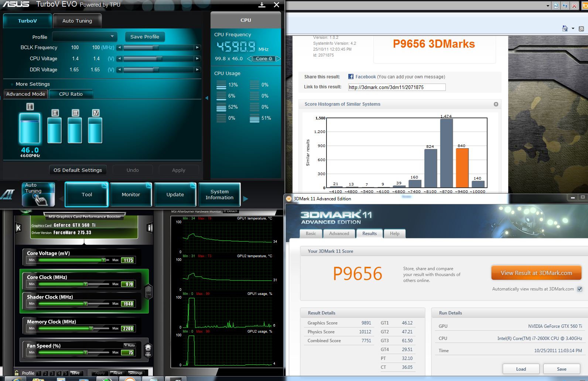Select CPU ratio core III bar
This screenshot has width=588, height=381.
[x=75, y=130]
